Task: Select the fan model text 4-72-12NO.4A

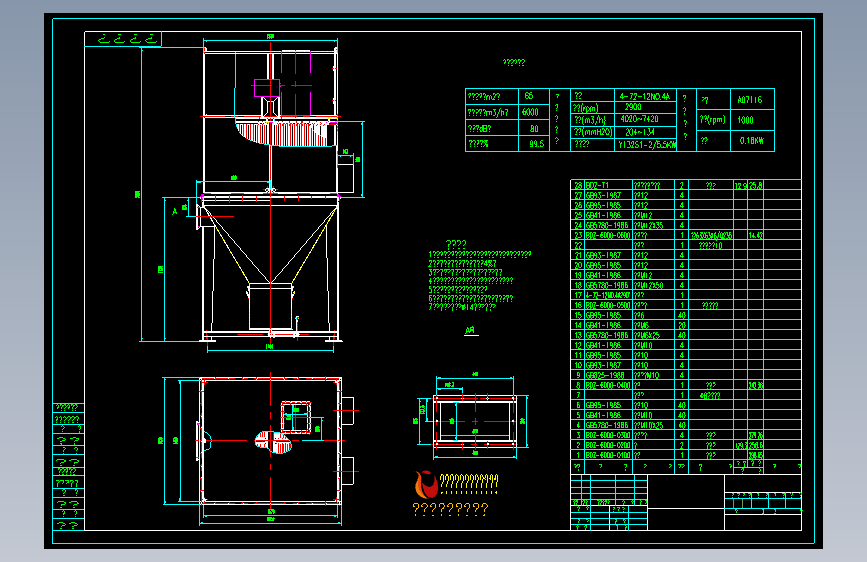Action: (644, 96)
